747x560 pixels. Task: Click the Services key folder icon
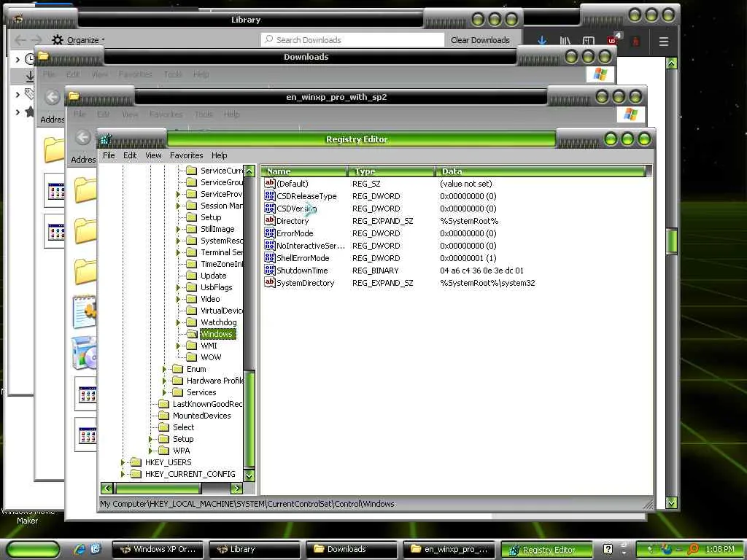(178, 392)
